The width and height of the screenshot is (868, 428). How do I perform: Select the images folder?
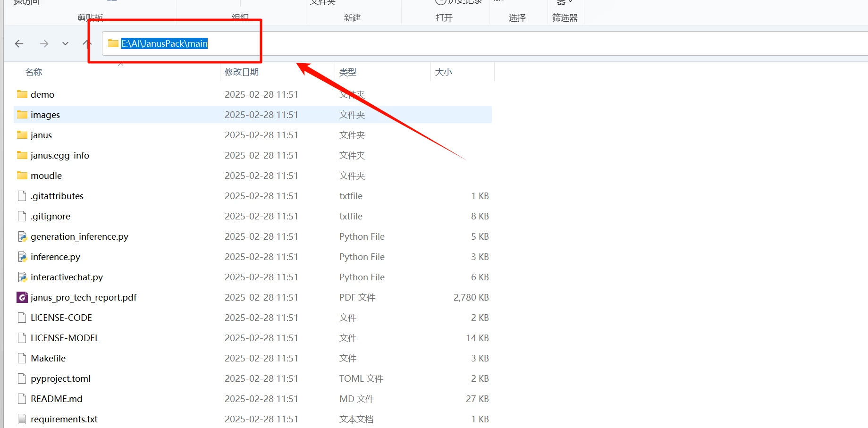click(45, 115)
